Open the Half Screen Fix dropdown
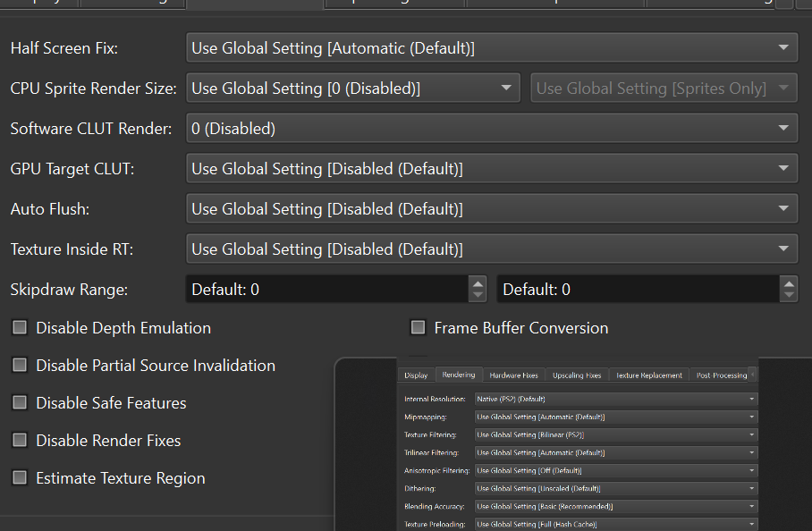Screen dimensions: 812x531 click(x=492, y=47)
